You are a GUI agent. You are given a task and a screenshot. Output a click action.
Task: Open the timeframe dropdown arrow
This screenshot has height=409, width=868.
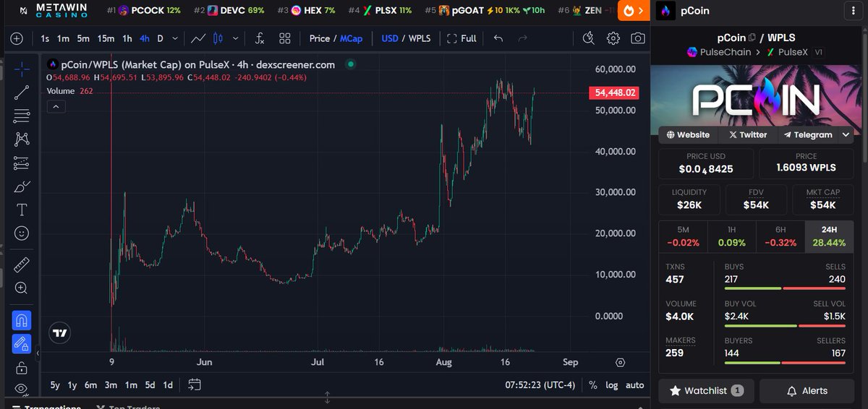pyautogui.click(x=174, y=38)
